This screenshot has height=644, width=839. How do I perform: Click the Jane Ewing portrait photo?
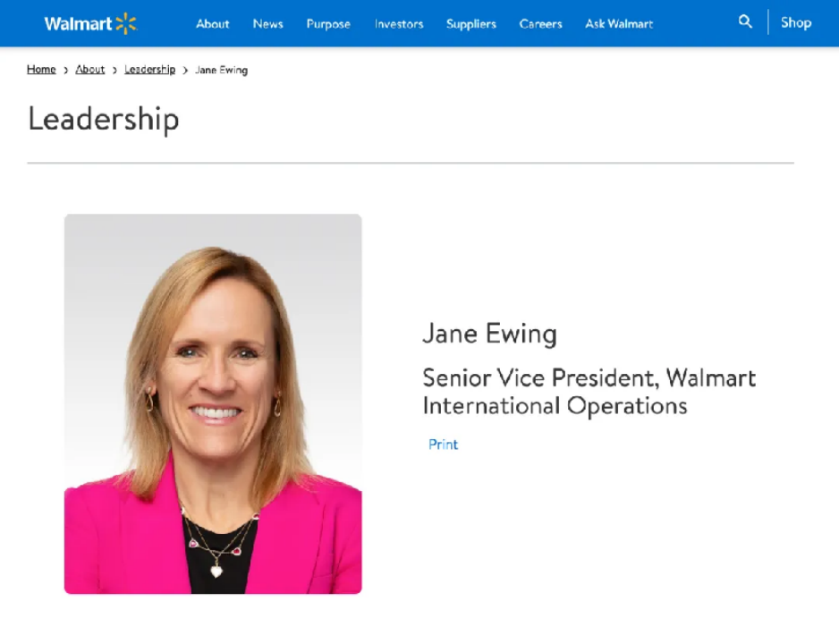tap(213, 403)
